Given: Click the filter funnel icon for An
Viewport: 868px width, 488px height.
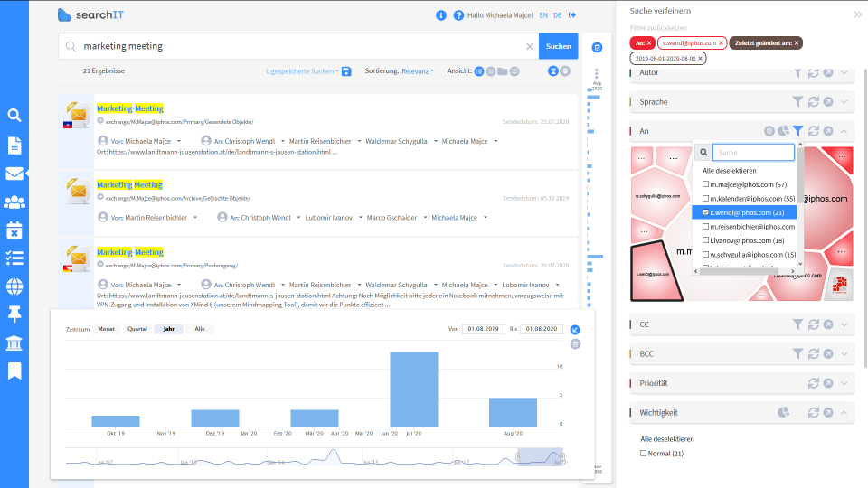Looking at the screenshot, I should coord(797,131).
